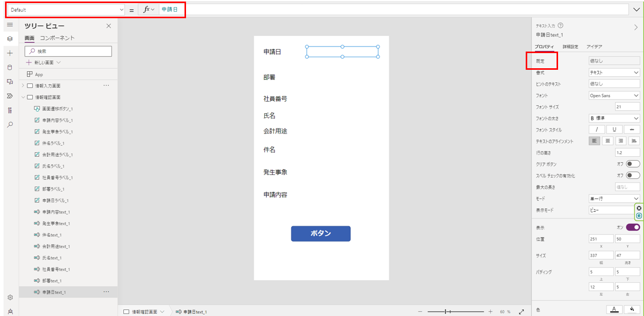The image size is (644, 316).
Task: Open フォントの太さ dropdown
Action: pos(614,118)
